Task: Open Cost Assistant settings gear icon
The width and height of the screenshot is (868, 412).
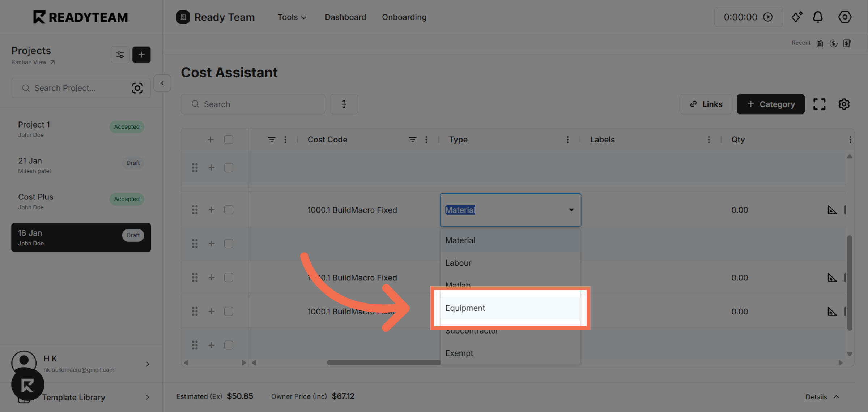Action: 844,104
